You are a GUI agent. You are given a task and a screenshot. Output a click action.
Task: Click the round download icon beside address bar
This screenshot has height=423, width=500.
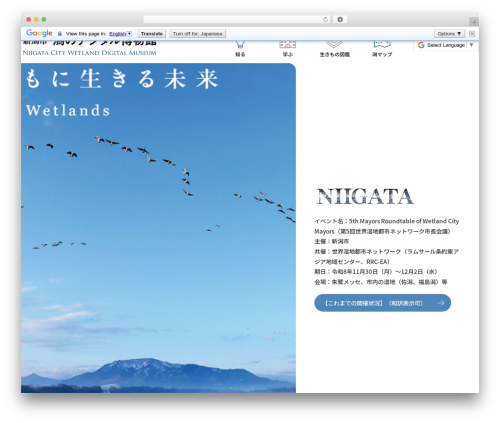(x=340, y=19)
